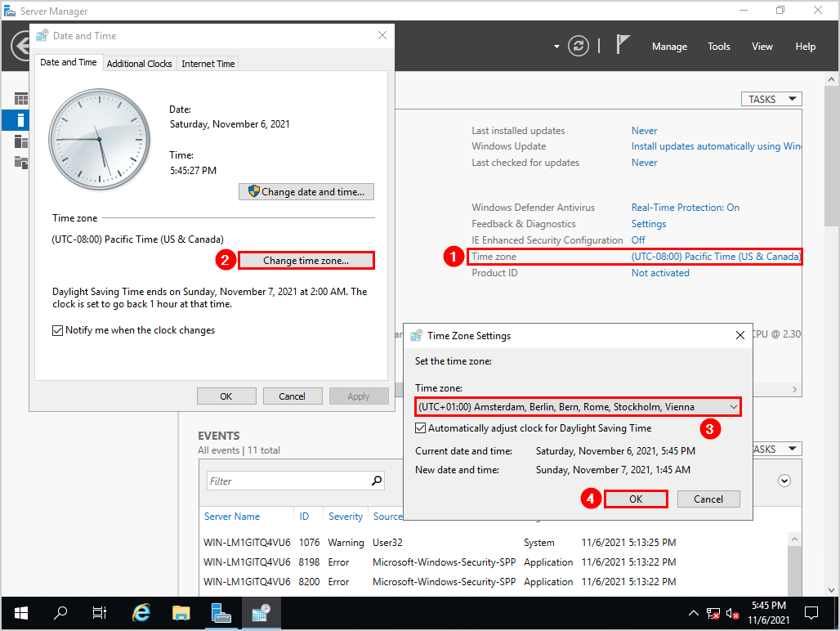Toggle Automatically adjust clock for Daylight Saving Time
This screenshot has width=840, height=631.
point(421,428)
